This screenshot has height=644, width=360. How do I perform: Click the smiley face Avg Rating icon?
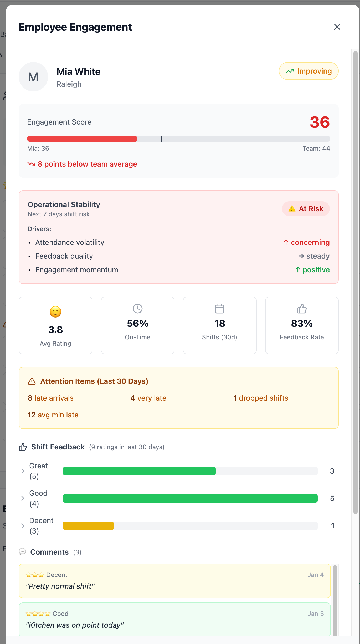pyautogui.click(x=55, y=312)
